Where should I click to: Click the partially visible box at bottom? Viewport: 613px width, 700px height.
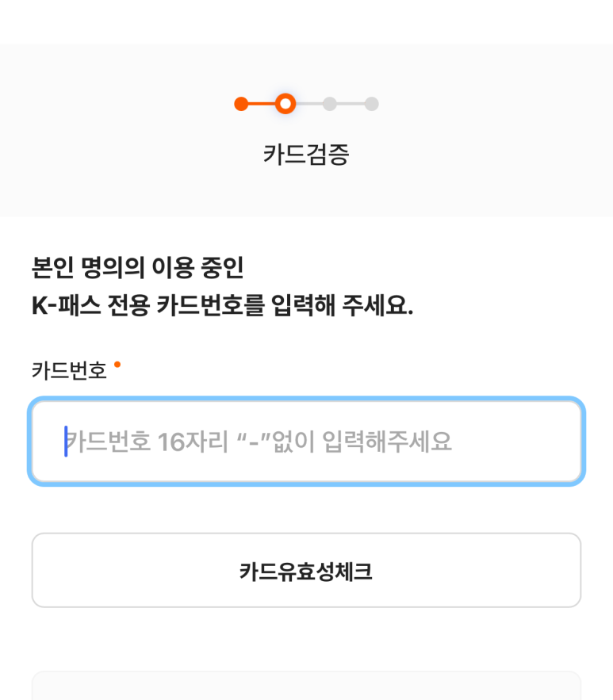(306, 687)
